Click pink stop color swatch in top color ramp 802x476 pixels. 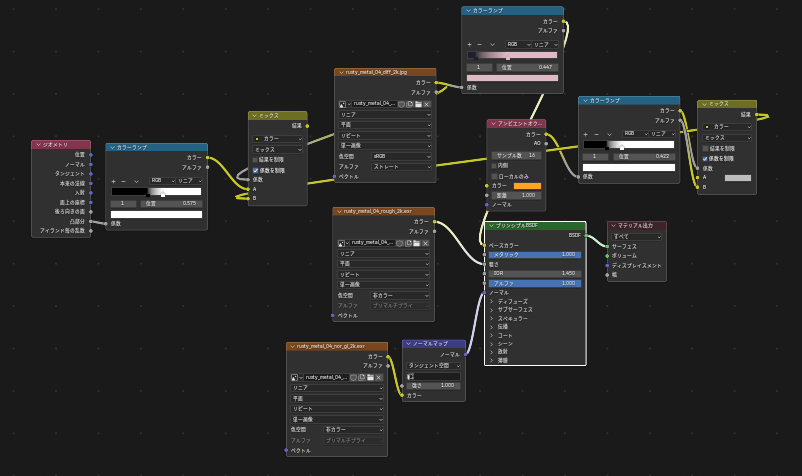[x=513, y=78]
